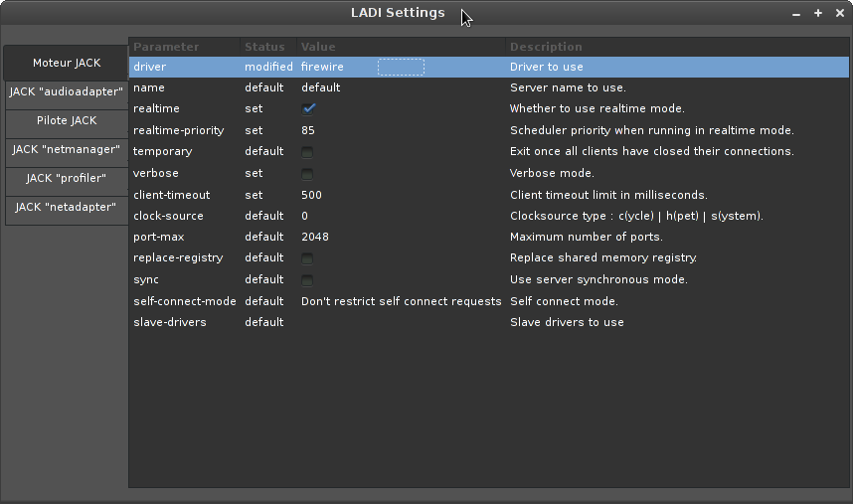Select the Pilote JACK tab

[67, 120]
